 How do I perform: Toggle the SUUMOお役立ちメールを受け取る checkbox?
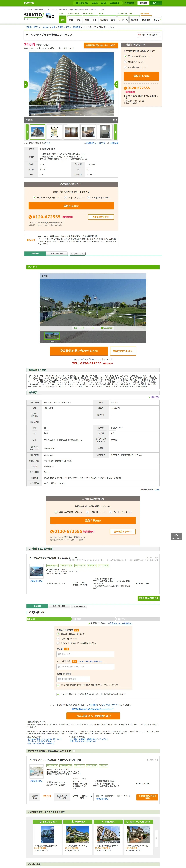[58, 694]
